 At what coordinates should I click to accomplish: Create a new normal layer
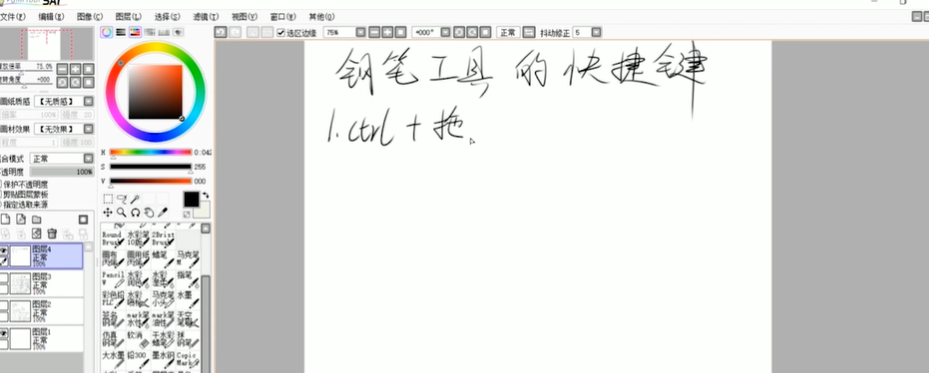5,220
